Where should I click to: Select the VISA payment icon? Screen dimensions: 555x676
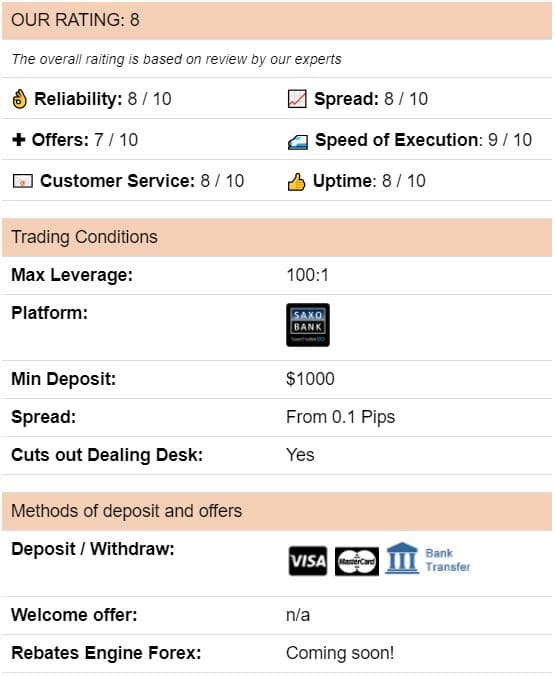(x=308, y=561)
